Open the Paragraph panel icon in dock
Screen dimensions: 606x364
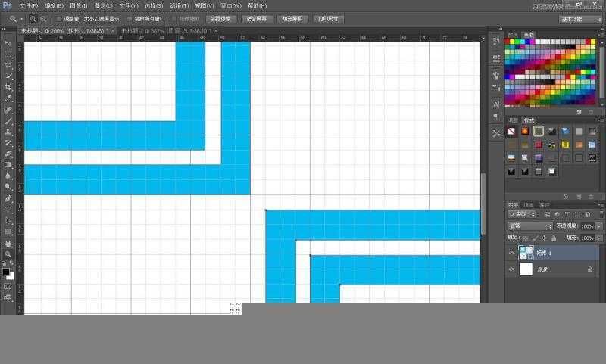point(496,117)
